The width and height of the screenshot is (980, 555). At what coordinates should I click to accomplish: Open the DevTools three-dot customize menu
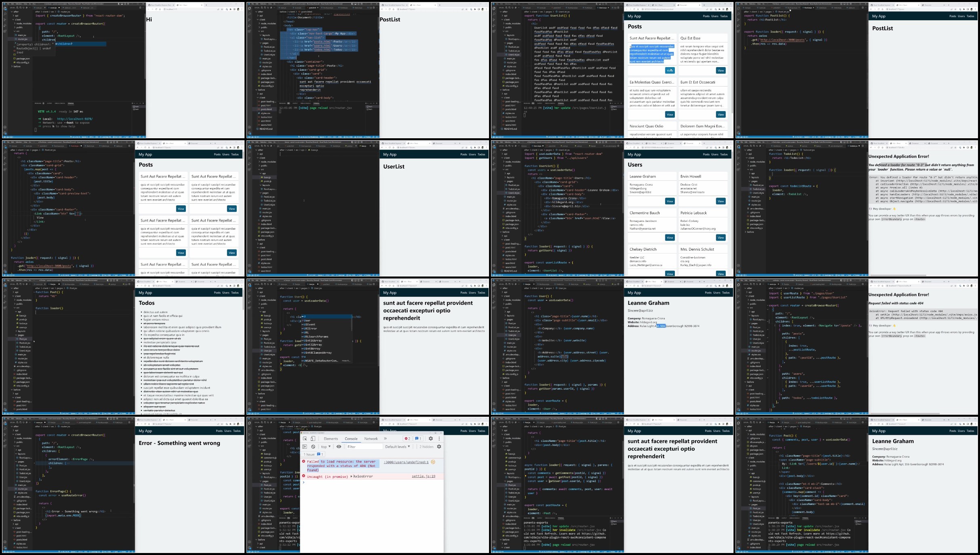pyautogui.click(x=439, y=439)
